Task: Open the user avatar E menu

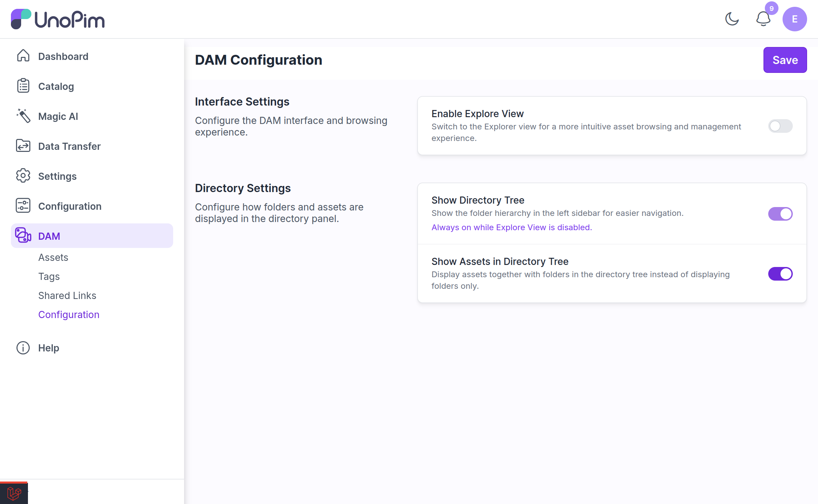Action: [x=794, y=19]
